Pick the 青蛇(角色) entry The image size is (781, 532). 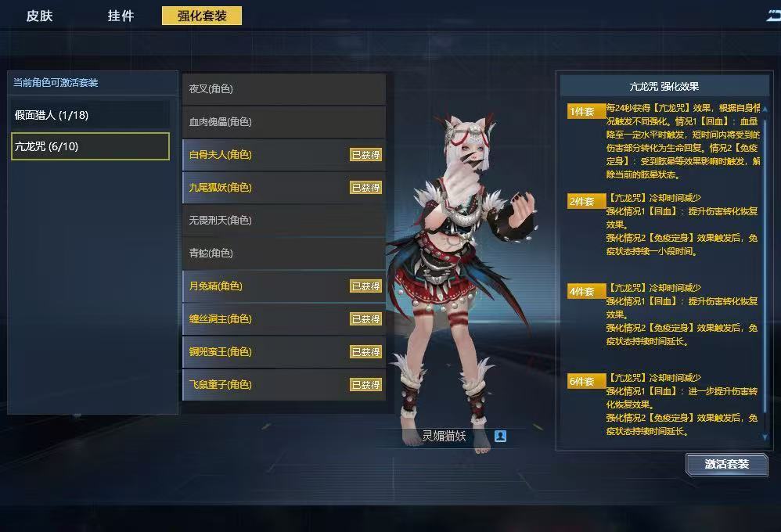point(284,253)
